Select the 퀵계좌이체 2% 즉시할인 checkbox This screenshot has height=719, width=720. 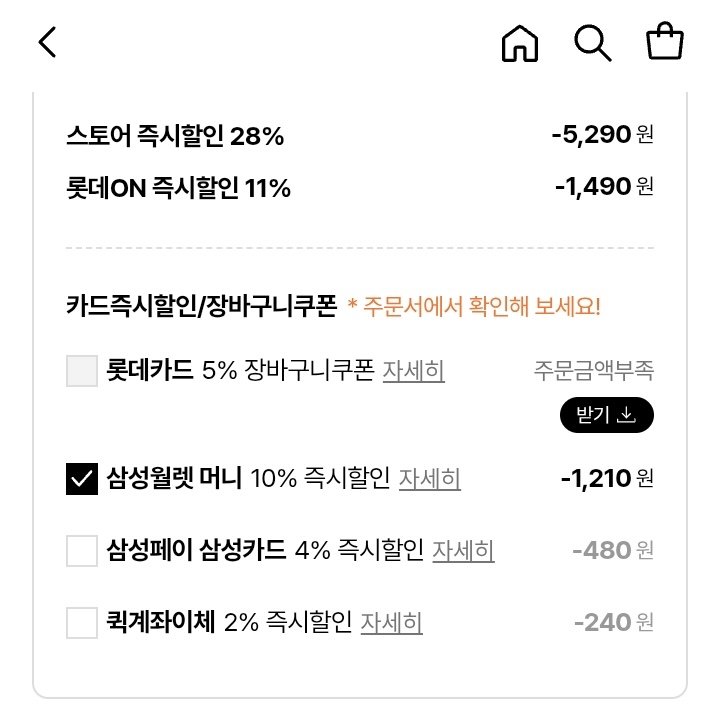pos(82,623)
